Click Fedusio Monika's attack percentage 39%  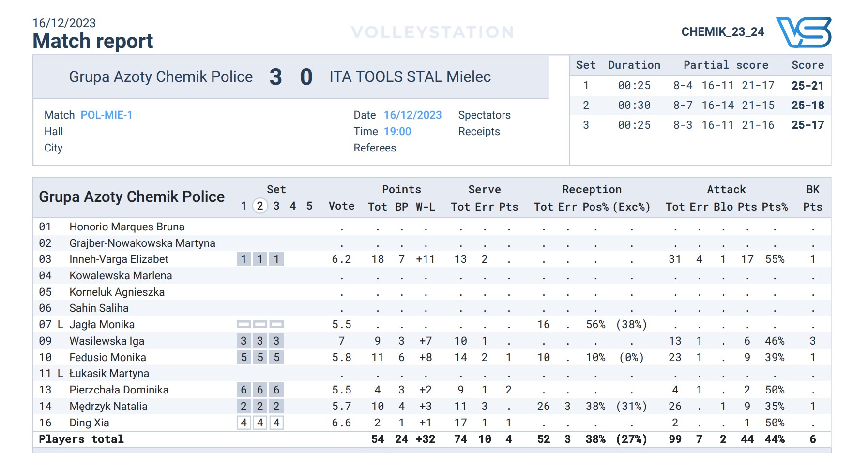click(x=775, y=358)
